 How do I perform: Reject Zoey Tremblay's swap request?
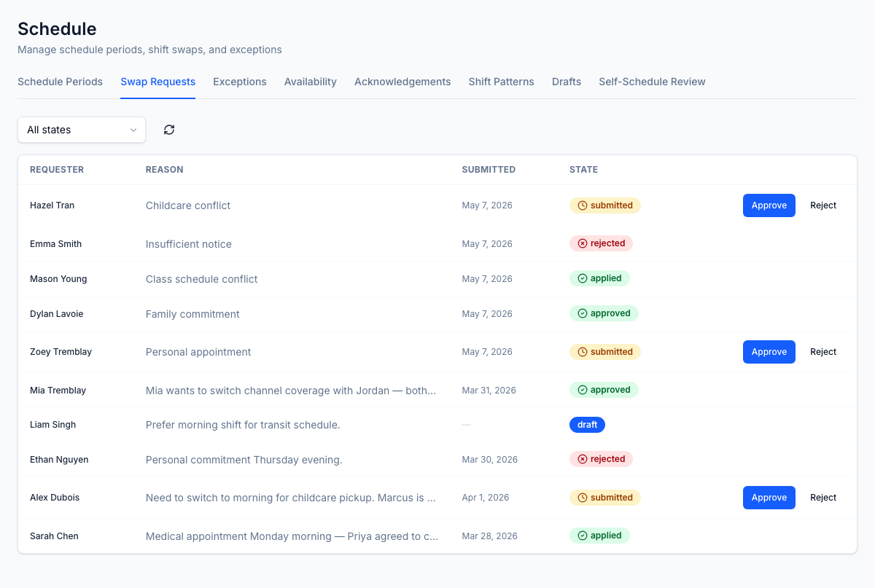click(x=823, y=352)
